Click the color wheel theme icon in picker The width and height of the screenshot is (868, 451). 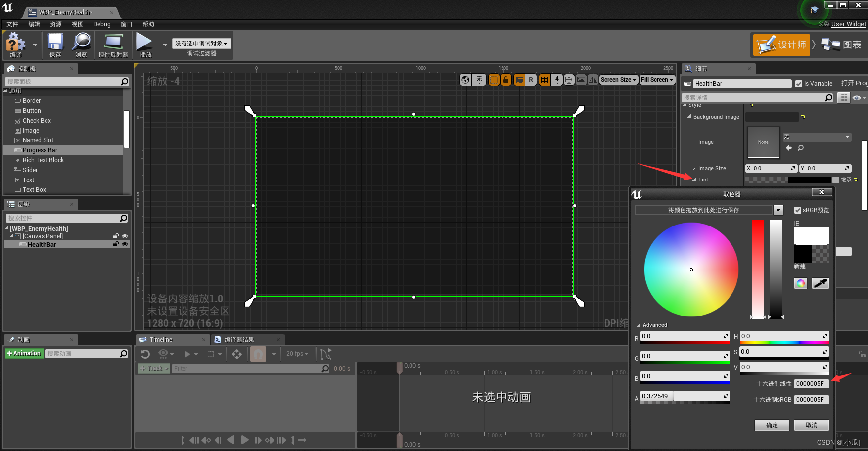pyautogui.click(x=801, y=283)
